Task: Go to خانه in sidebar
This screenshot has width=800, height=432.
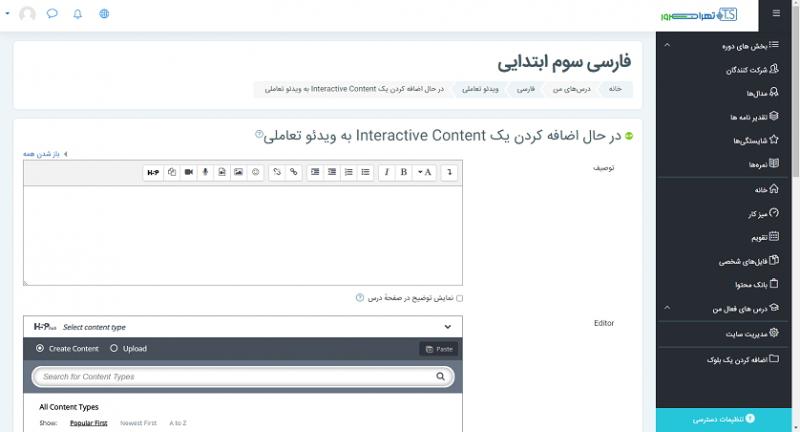Action: point(766,189)
